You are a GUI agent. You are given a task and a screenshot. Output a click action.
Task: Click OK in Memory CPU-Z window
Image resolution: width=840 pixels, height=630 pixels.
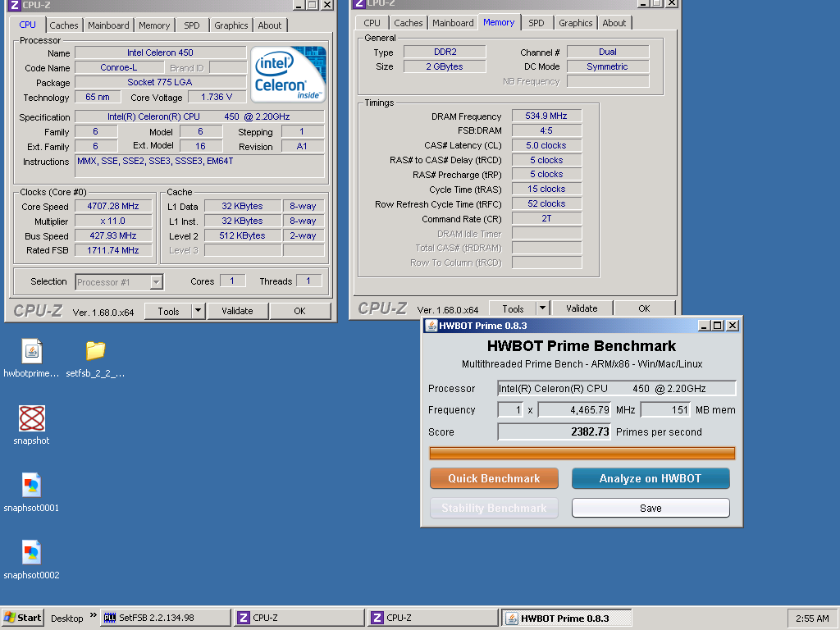[x=644, y=308]
